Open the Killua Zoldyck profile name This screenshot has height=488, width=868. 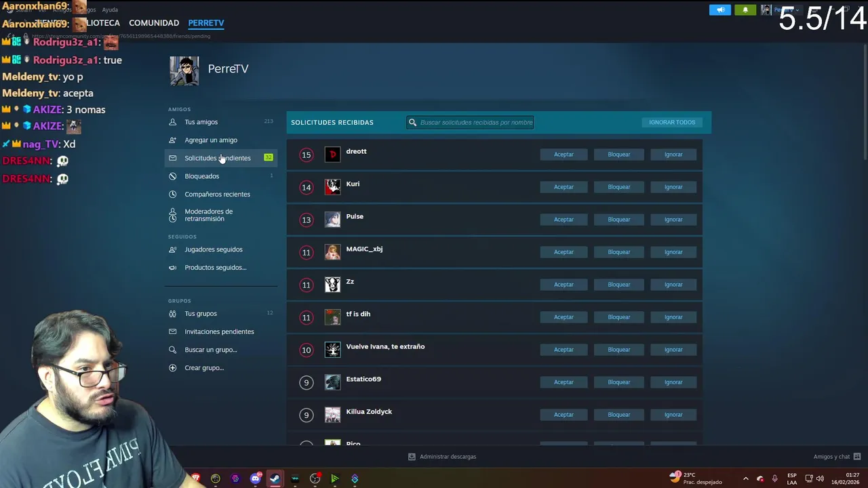(369, 411)
